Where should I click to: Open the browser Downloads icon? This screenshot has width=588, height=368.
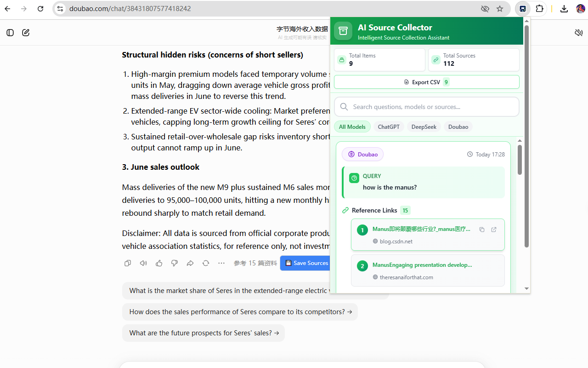point(564,9)
